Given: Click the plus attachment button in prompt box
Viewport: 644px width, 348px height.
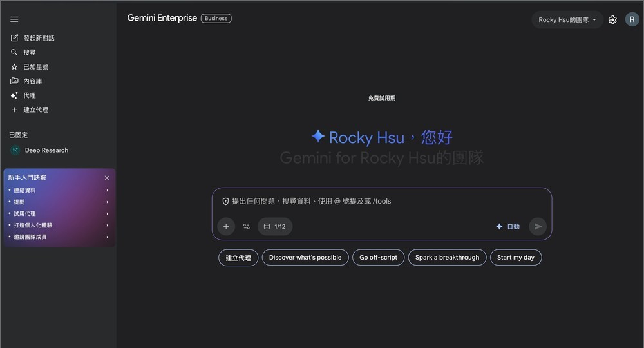Looking at the screenshot, I should click(226, 226).
